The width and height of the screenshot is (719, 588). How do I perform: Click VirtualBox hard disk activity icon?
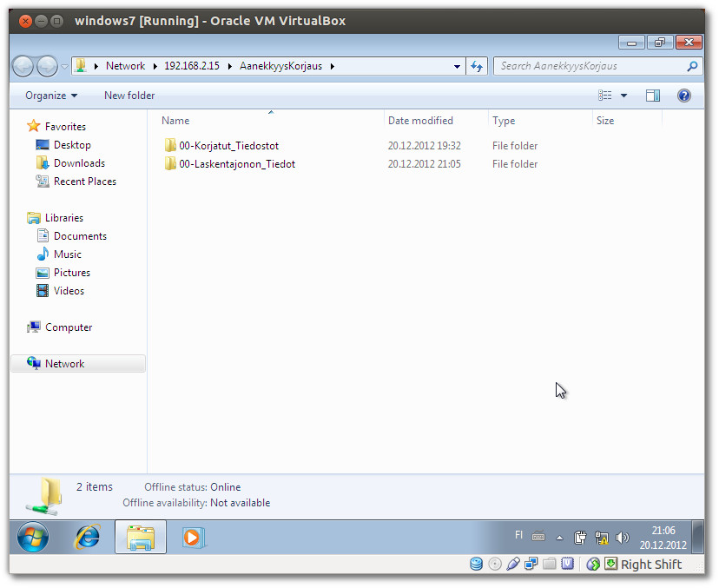pos(477,565)
